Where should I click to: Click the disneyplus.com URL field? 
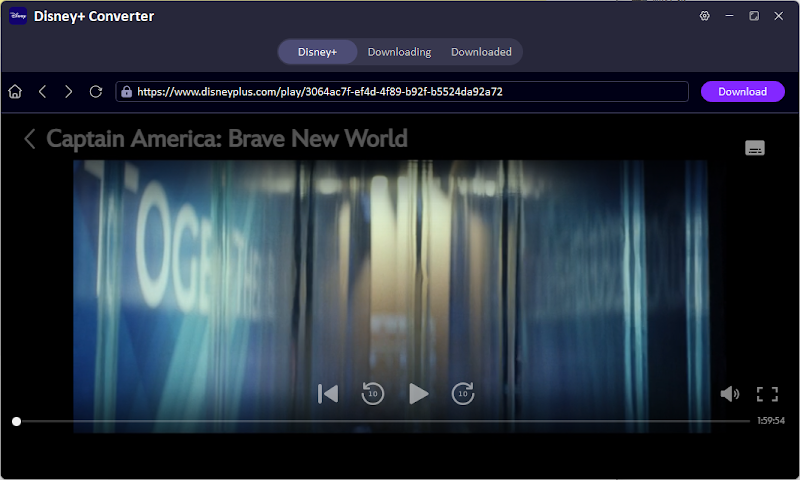[402, 92]
